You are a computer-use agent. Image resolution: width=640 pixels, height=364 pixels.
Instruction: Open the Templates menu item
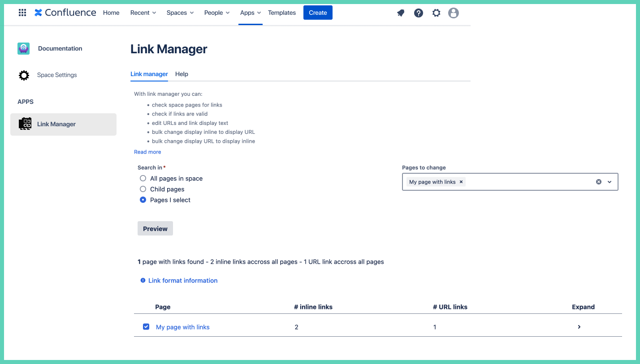click(x=281, y=13)
